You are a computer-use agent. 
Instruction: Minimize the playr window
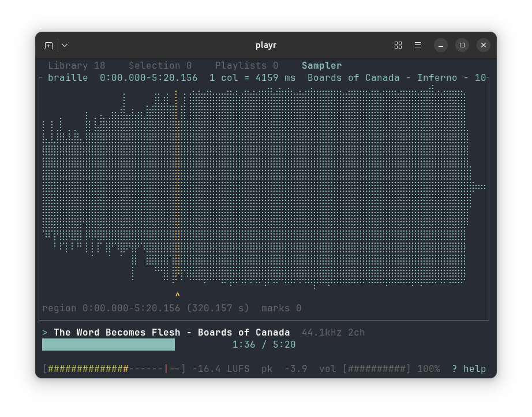click(441, 45)
